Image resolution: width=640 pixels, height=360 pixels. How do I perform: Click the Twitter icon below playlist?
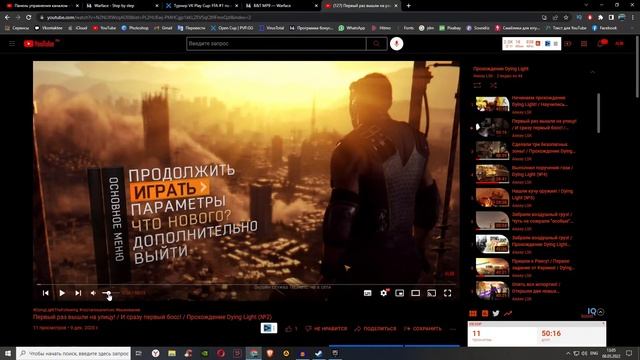(x=496, y=313)
